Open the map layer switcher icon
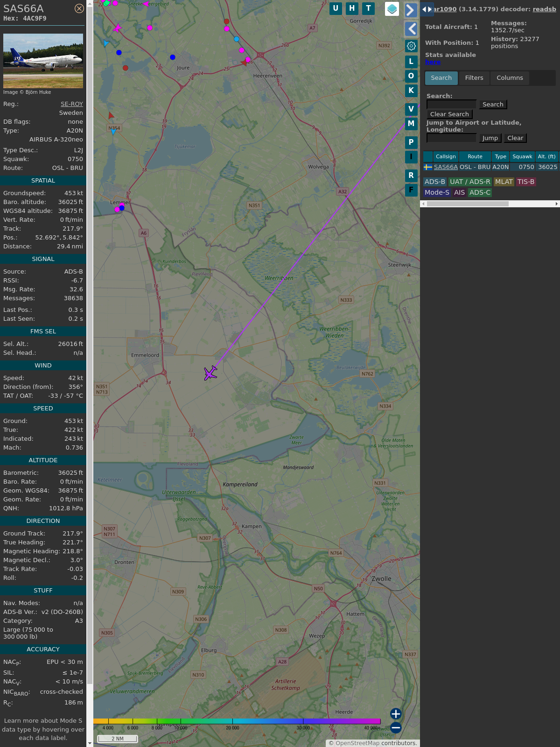The image size is (560, 747). [392, 9]
